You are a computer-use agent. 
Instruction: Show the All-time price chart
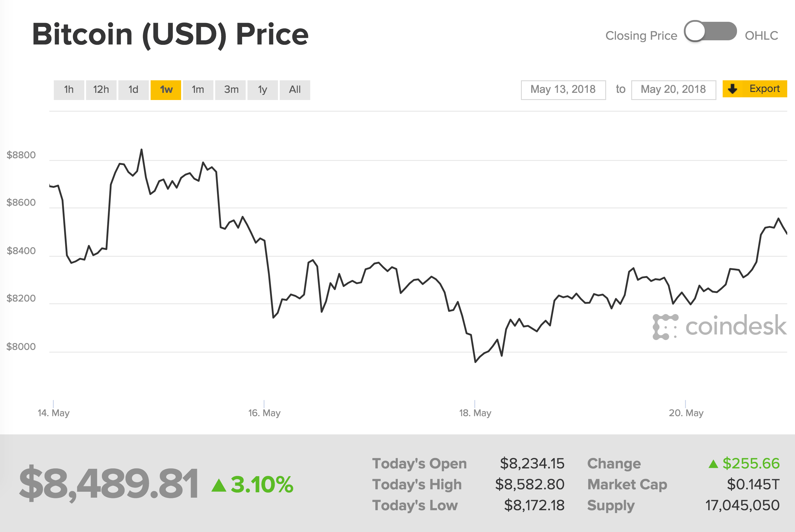point(295,89)
